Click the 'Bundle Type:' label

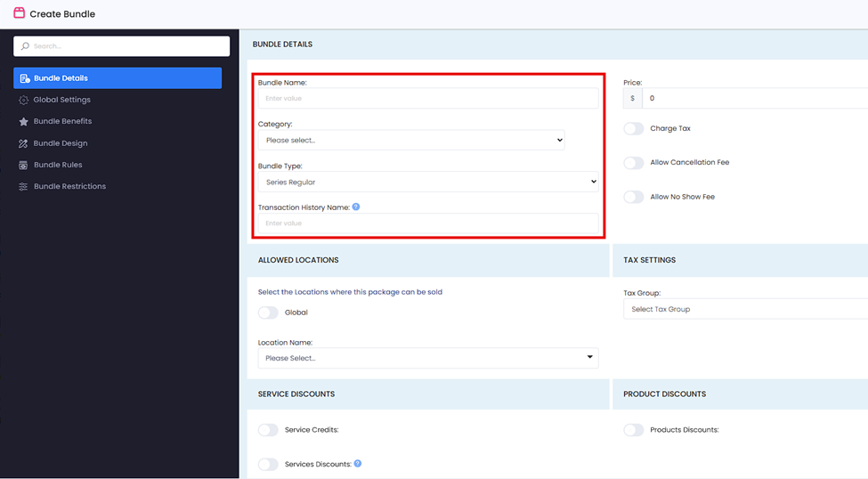coord(280,166)
